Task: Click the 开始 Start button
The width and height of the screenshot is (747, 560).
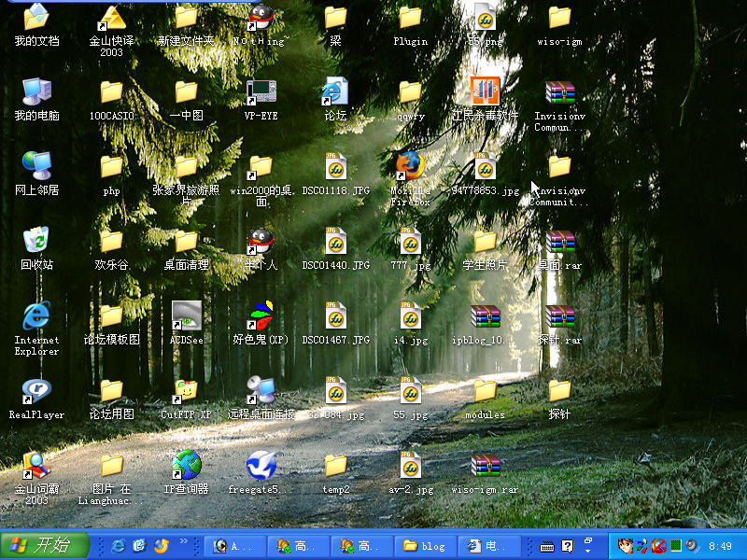Action: (45, 545)
